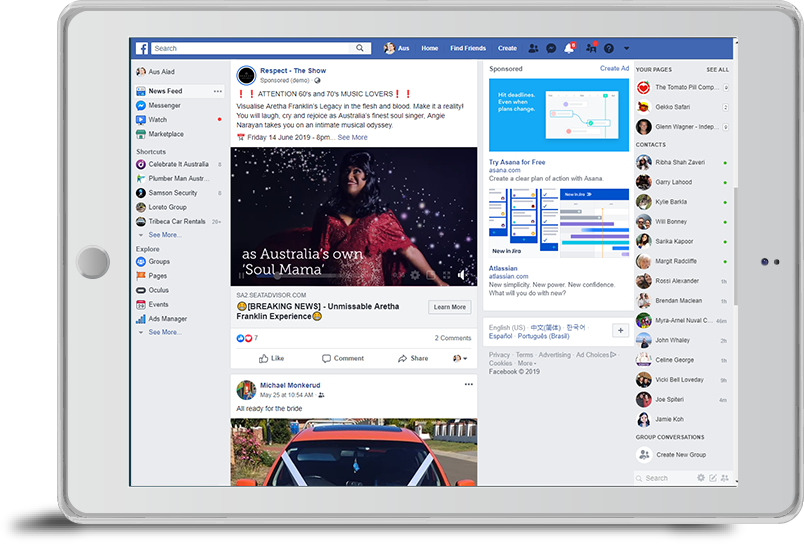This screenshot has width=804, height=544.
Task: Open the Create menu in top bar
Action: [507, 48]
